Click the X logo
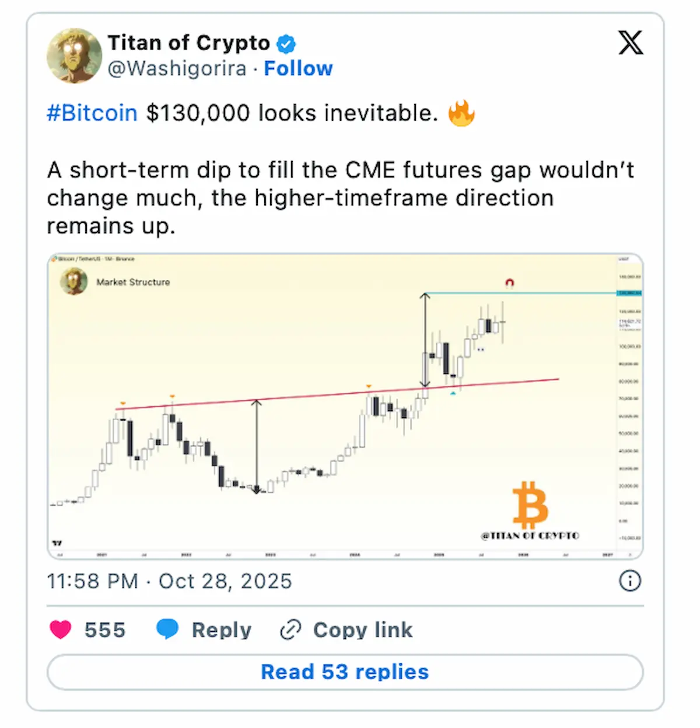 pyautogui.click(x=631, y=43)
